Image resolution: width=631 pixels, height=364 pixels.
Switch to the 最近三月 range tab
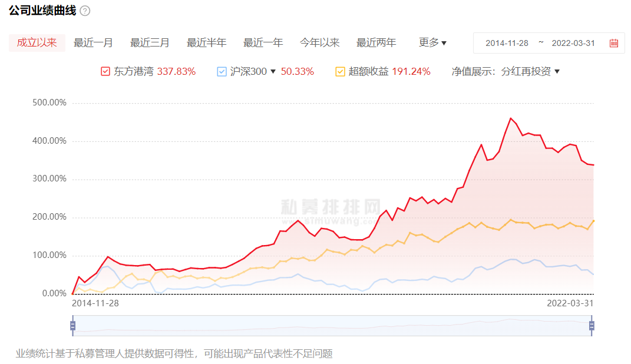point(150,42)
